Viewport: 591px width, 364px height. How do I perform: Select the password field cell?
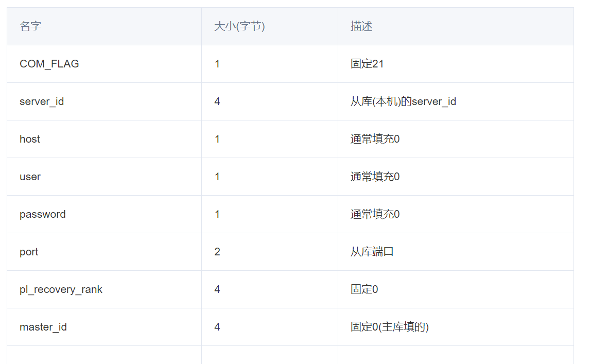pos(43,214)
